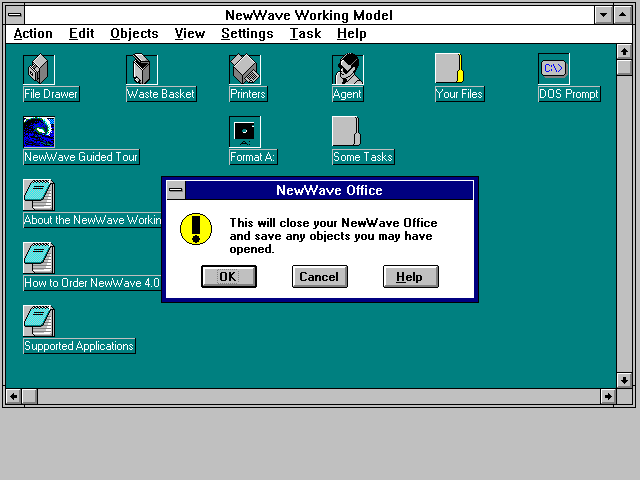Open the Settings menu

[x=247, y=34]
